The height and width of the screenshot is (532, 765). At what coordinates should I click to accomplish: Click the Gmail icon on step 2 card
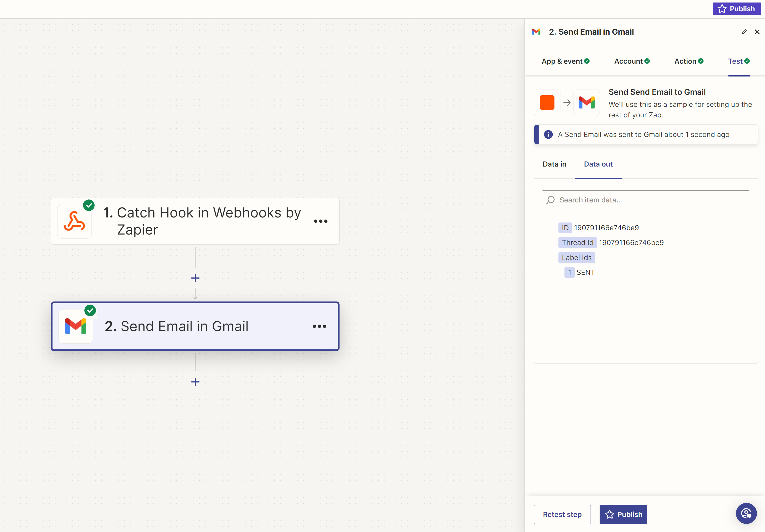[76, 326]
